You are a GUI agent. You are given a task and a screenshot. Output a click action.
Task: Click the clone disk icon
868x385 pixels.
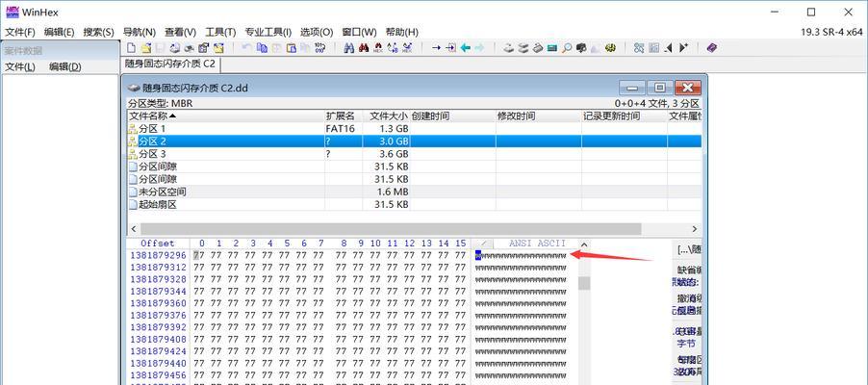click(523, 47)
